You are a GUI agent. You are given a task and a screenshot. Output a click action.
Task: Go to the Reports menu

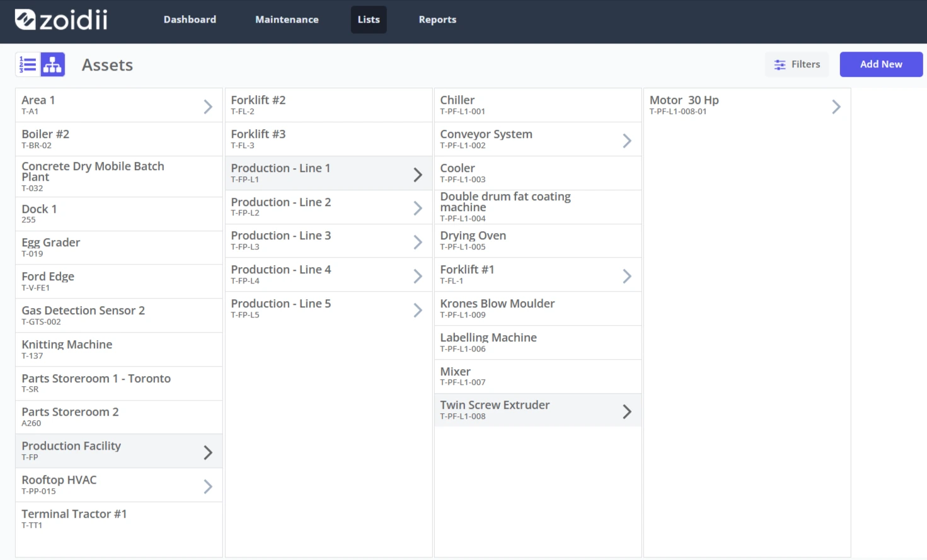pos(437,20)
